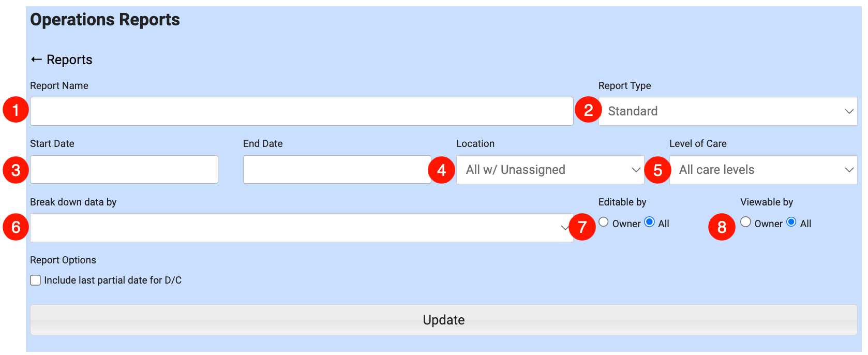Open the Break down data by dropdown
This screenshot has height=355, width=868.
pyautogui.click(x=301, y=228)
